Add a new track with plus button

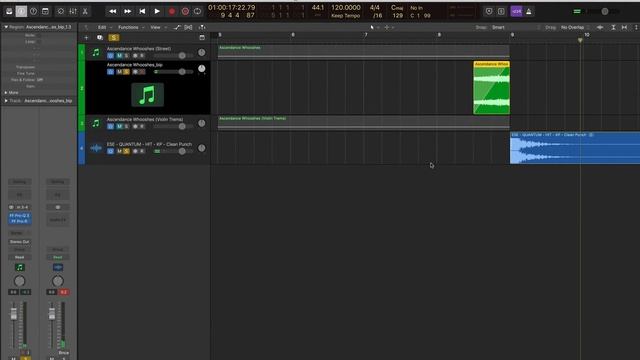(86, 38)
